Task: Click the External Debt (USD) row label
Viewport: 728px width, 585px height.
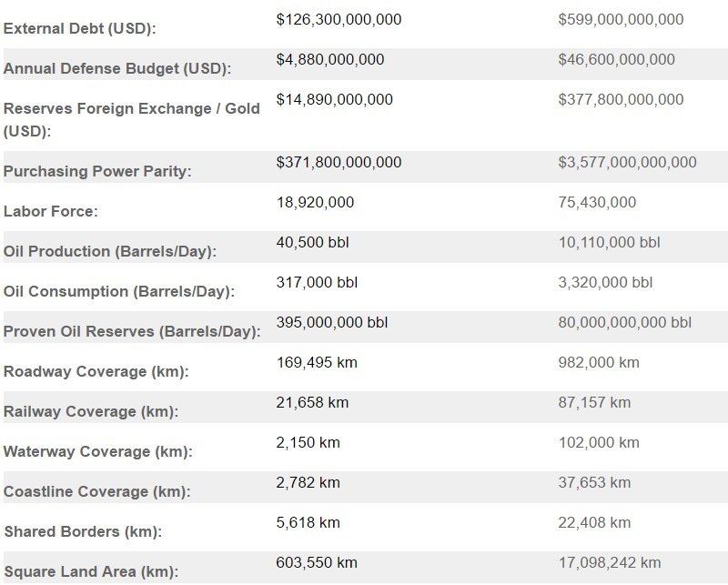Action: [x=80, y=28]
